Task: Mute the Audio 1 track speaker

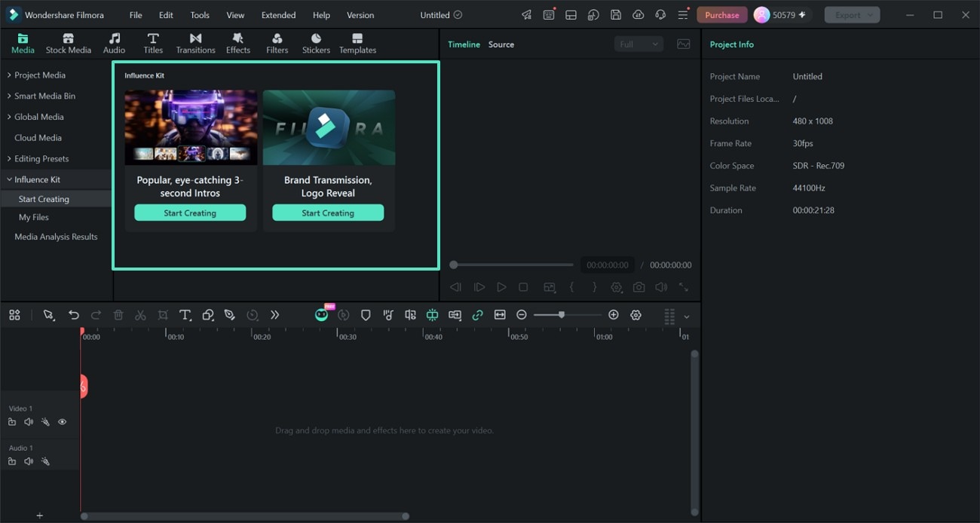Action: (x=29, y=461)
